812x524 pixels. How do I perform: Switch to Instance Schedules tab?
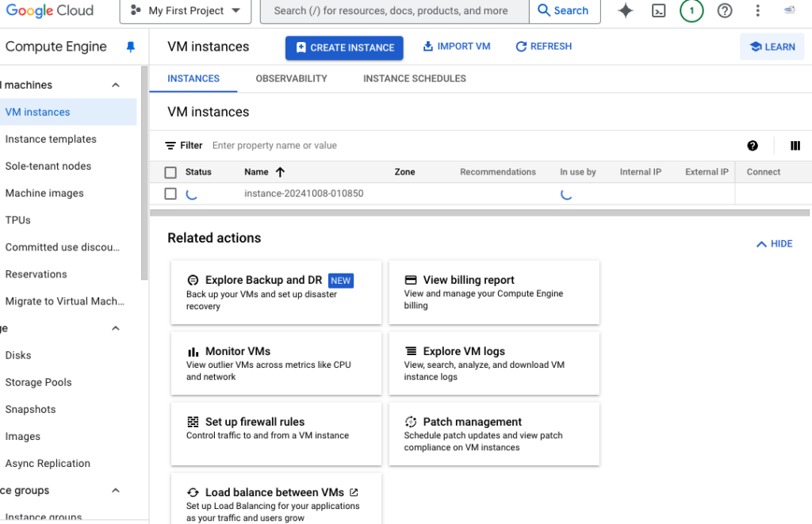pyautogui.click(x=415, y=78)
